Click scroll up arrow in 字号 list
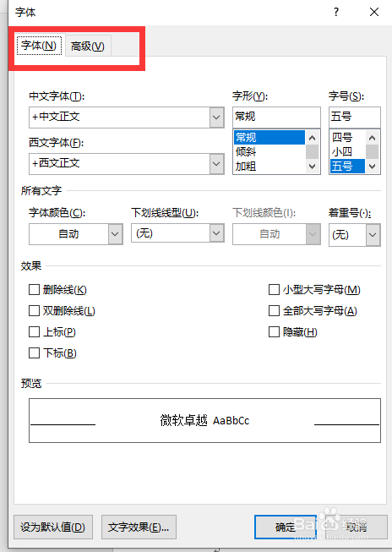This screenshot has height=552, width=392. (373, 138)
